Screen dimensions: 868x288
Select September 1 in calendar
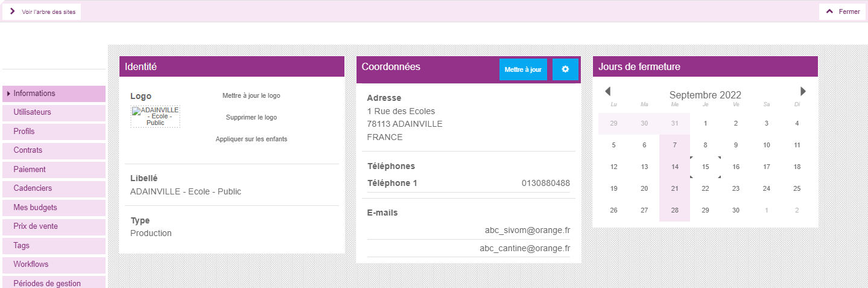(x=705, y=123)
